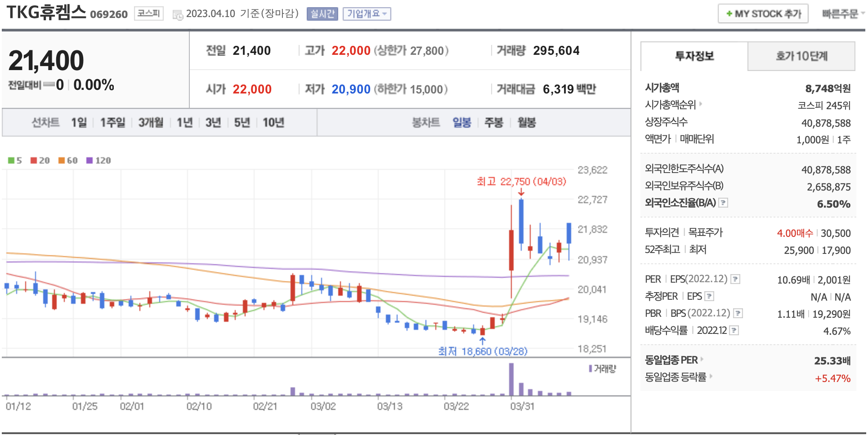
Task: Toggle the 실시간 real-time button
Action: pos(322,14)
